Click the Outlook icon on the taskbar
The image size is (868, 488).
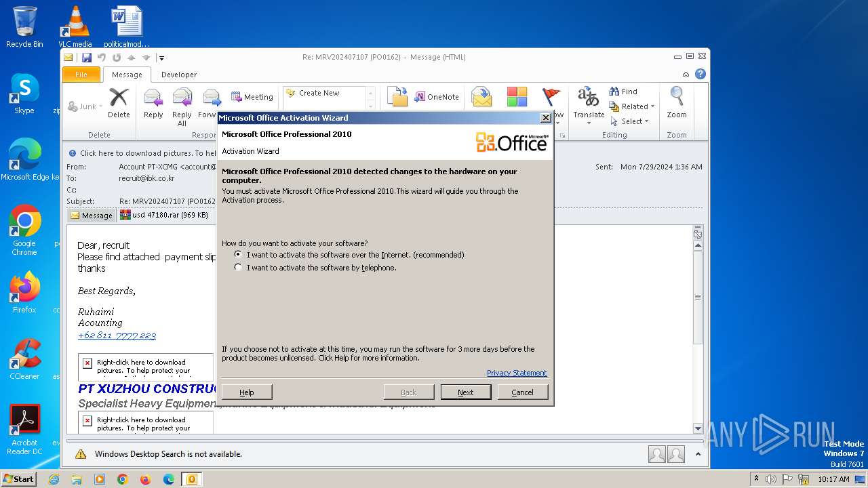coord(192,479)
